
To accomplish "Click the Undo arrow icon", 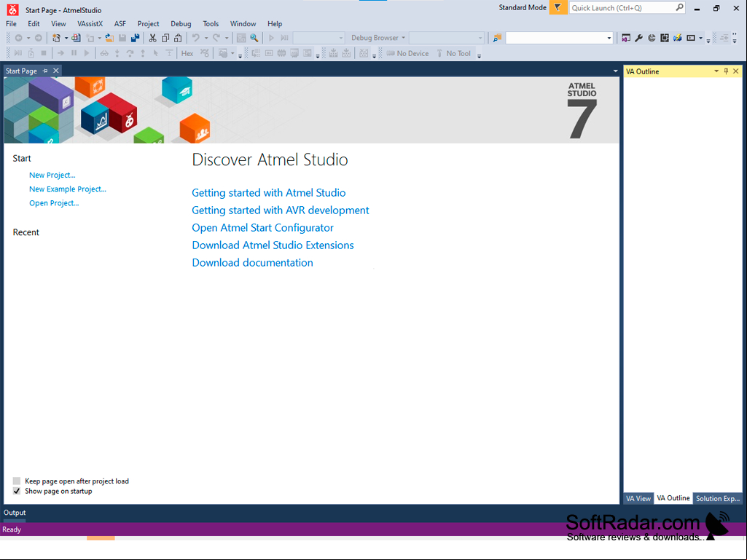I will (x=196, y=38).
